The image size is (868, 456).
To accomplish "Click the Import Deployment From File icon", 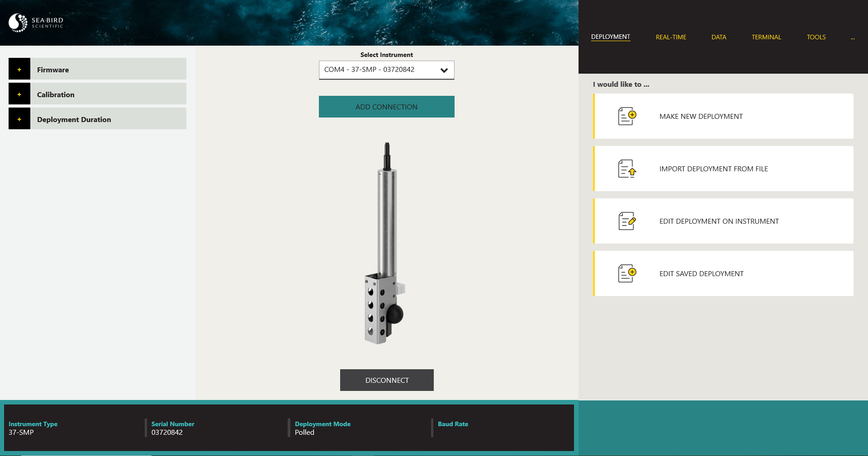I will click(627, 169).
